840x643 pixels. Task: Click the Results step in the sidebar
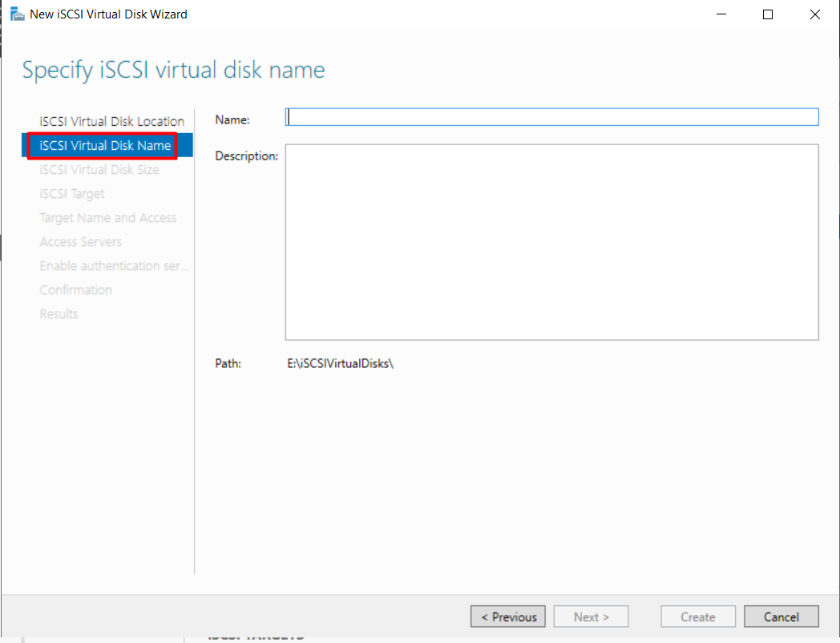tap(58, 313)
